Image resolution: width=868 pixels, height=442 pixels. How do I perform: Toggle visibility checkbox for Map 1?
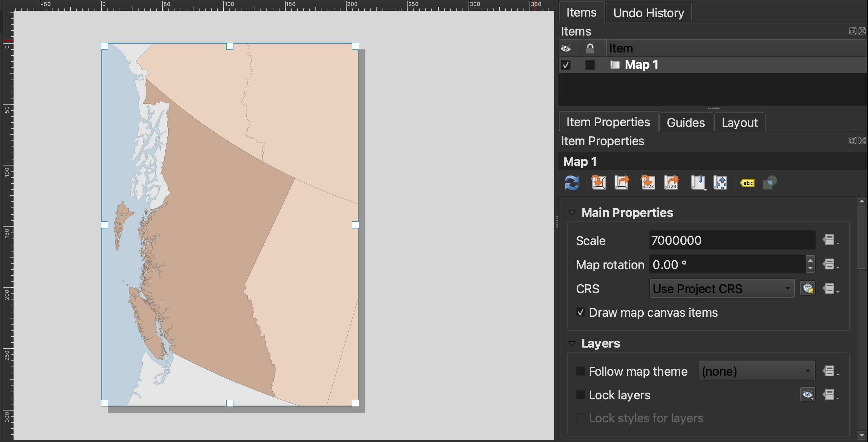[x=566, y=65]
